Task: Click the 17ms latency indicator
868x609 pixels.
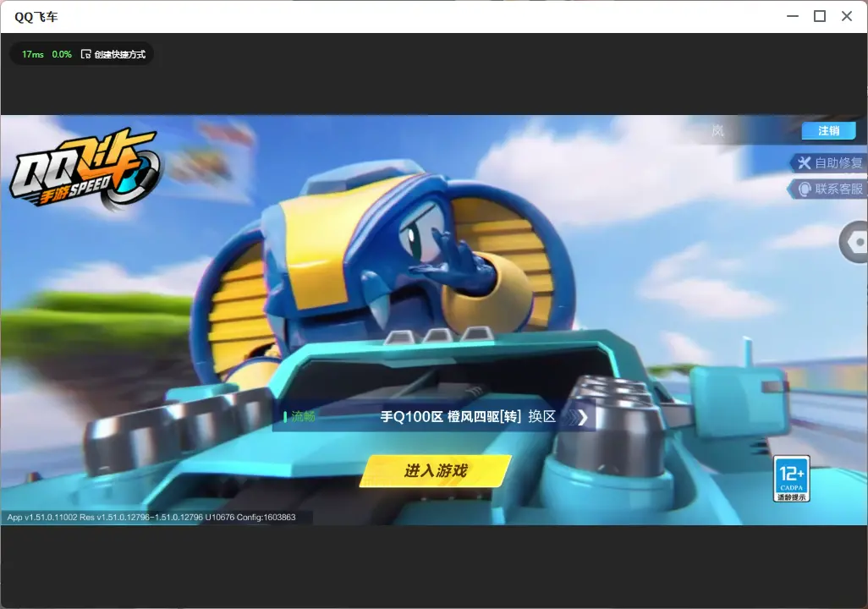Action: (x=33, y=54)
